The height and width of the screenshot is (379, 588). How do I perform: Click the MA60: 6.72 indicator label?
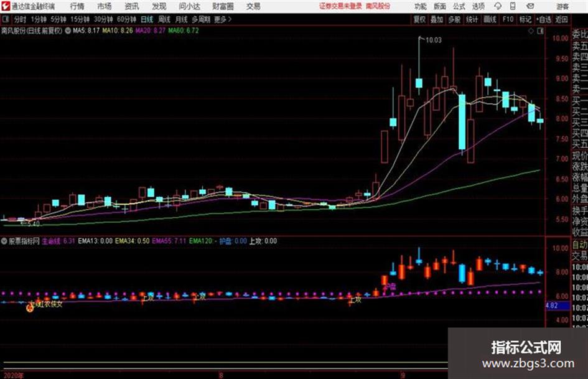(x=184, y=30)
